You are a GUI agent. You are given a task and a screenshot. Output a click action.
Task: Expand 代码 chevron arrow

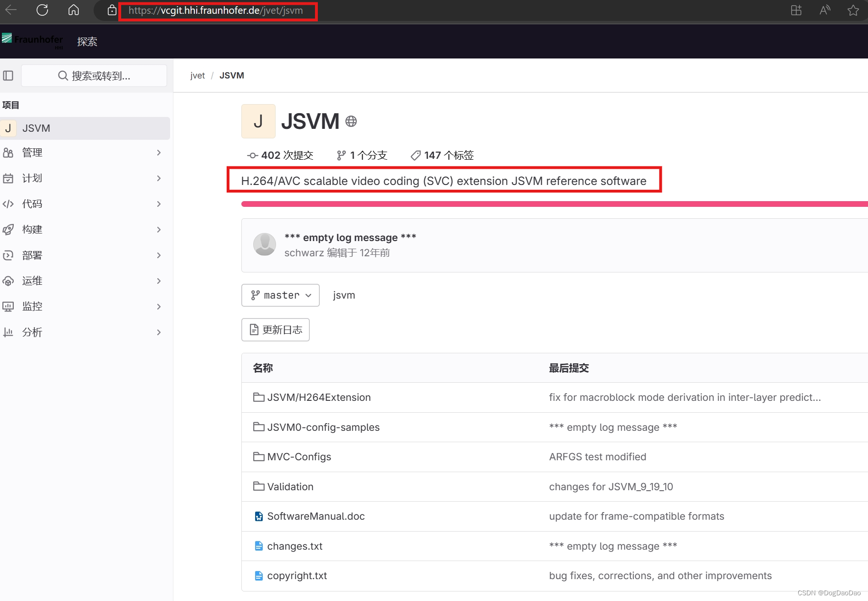159,204
